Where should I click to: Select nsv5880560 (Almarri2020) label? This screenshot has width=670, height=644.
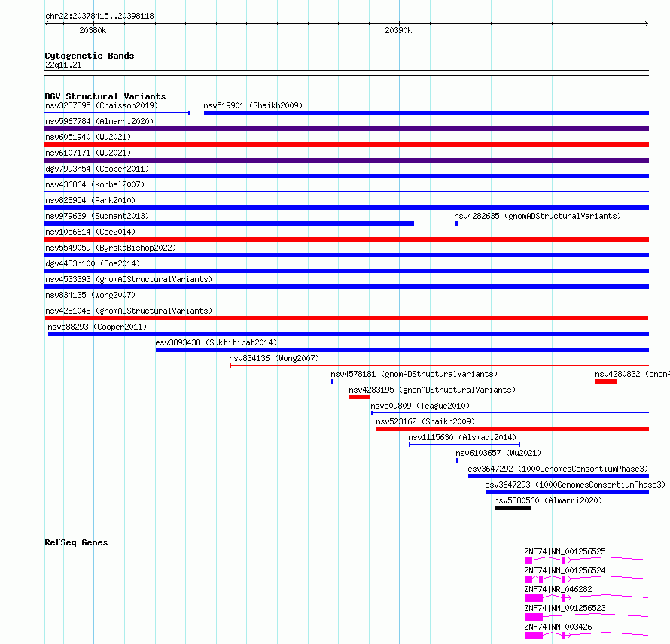point(548,500)
